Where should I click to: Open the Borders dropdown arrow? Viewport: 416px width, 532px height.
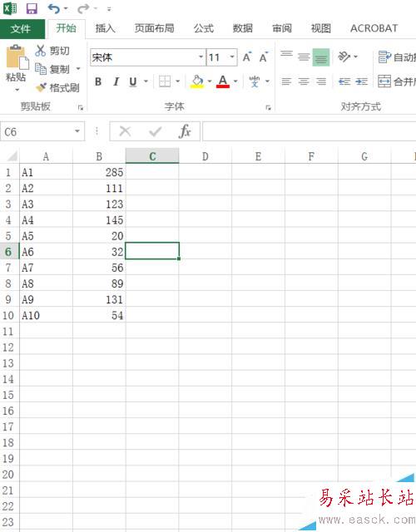coord(177,81)
